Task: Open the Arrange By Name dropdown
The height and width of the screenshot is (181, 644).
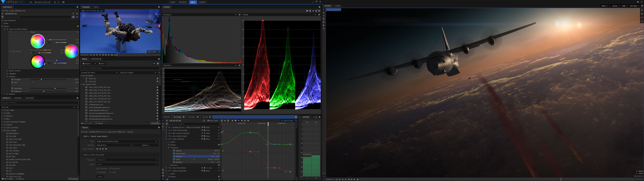Action: 99,72
